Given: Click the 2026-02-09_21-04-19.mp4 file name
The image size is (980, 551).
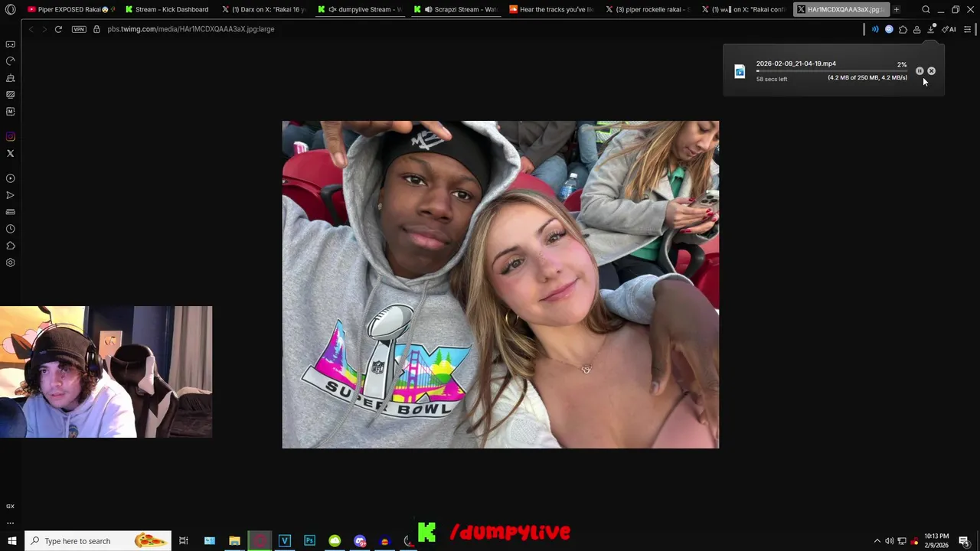Looking at the screenshot, I should (x=796, y=64).
